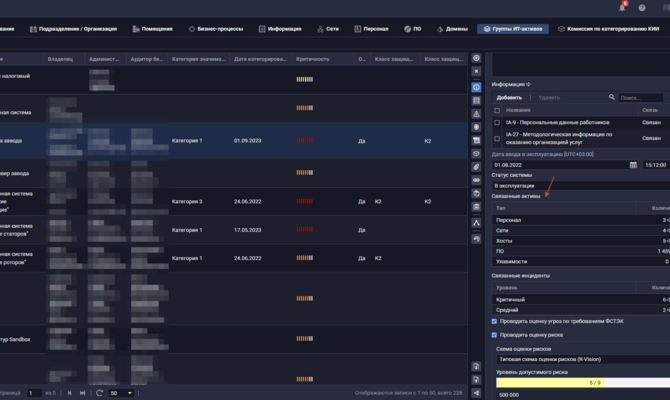Click the magnifier search icon in Информация
Viewport: 670px width, 400px height.
(x=612, y=97)
